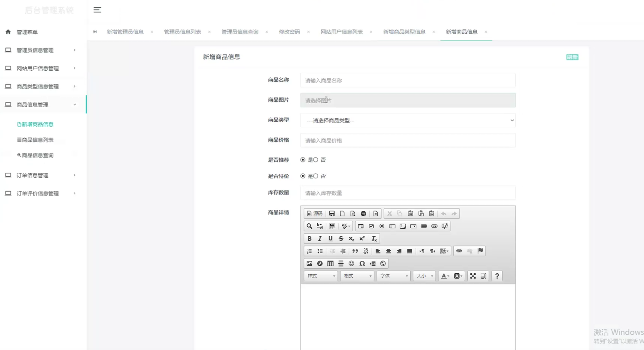Open the Templates icon in editor

pyautogui.click(x=376, y=214)
